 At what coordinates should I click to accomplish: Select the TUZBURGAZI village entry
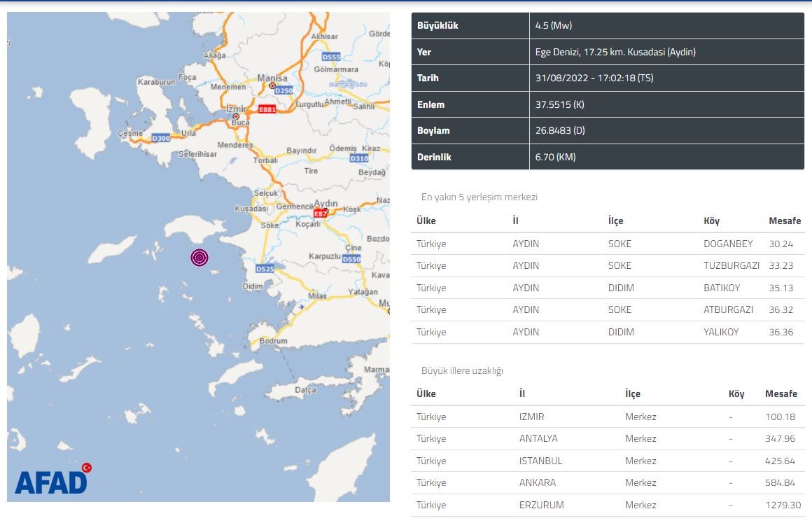tap(731, 265)
